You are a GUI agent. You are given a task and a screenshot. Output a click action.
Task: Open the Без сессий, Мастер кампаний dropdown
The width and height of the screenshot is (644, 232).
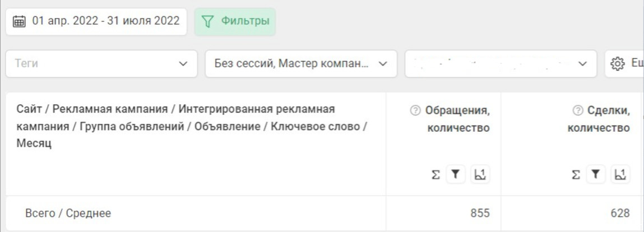[301, 64]
